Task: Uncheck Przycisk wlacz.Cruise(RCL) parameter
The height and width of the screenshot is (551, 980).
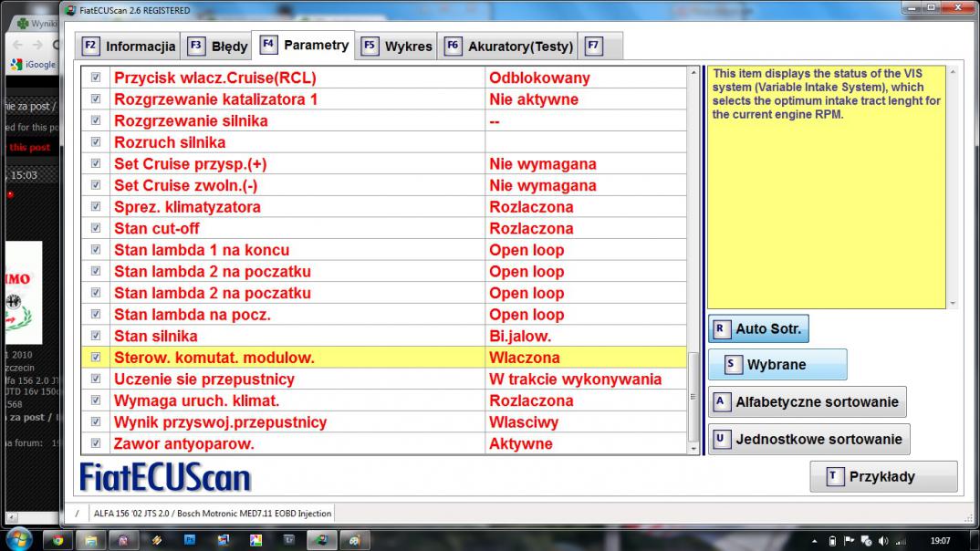Action: 96,78
